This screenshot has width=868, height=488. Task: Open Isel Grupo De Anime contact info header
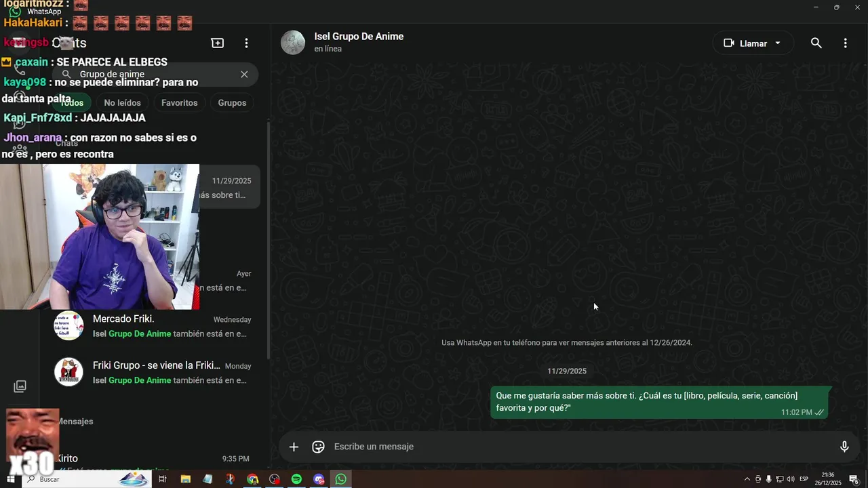point(359,42)
